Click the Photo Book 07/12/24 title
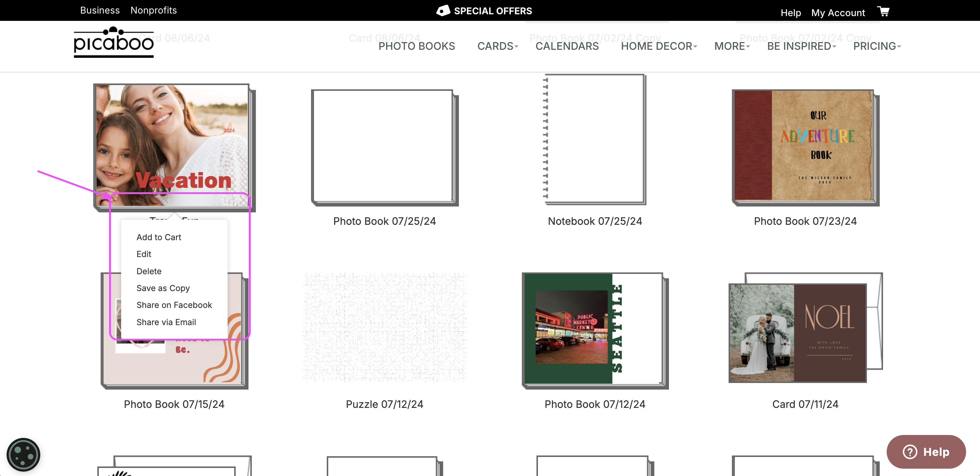This screenshot has height=476, width=980. 595,404
